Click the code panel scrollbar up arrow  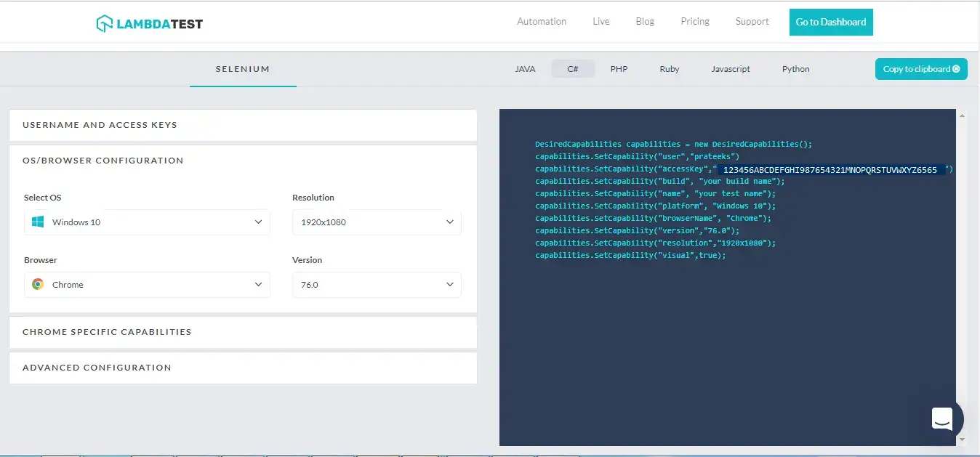tap(962, 114)
